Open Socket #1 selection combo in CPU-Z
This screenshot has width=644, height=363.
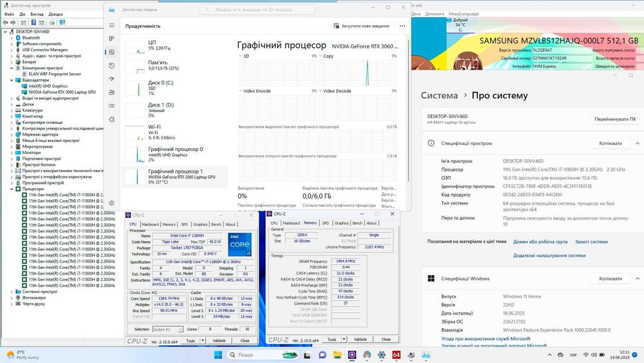tap(167, 329)
